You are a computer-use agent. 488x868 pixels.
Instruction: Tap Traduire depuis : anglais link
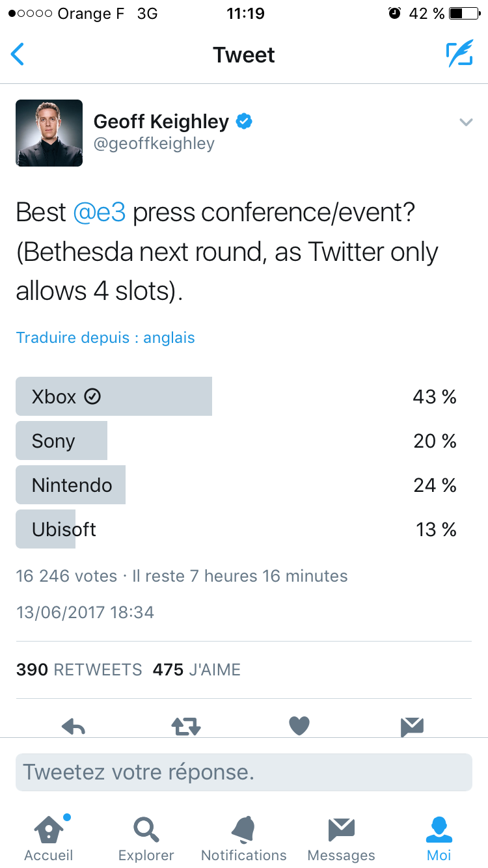[x=105, y=338]
